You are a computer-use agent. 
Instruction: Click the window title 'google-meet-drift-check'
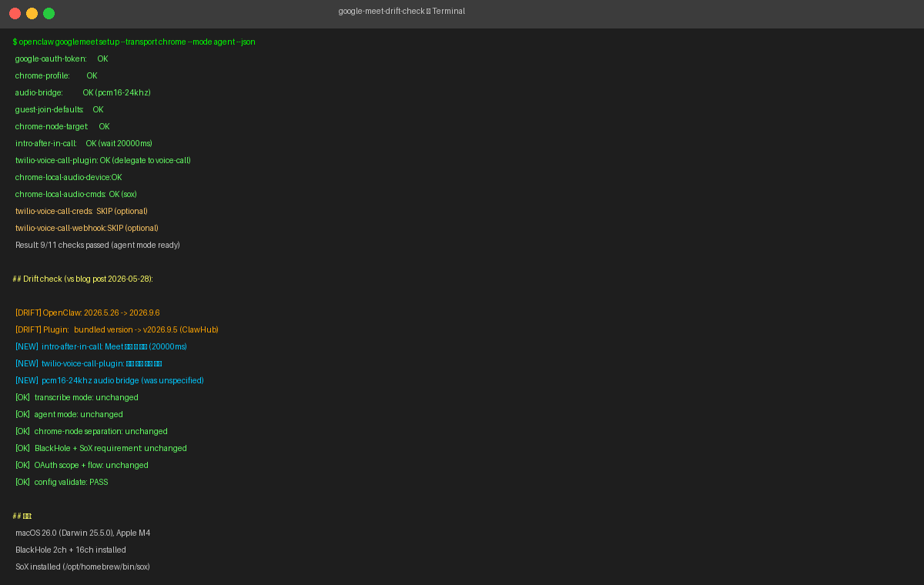tap(381, 12)
